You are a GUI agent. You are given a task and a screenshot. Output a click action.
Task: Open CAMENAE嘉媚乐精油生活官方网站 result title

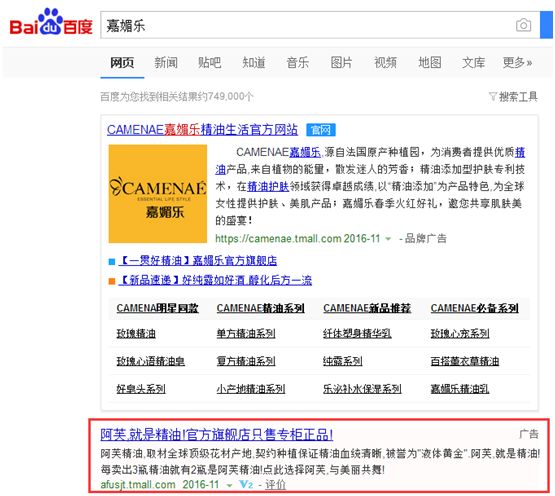[x=202, y=130]
